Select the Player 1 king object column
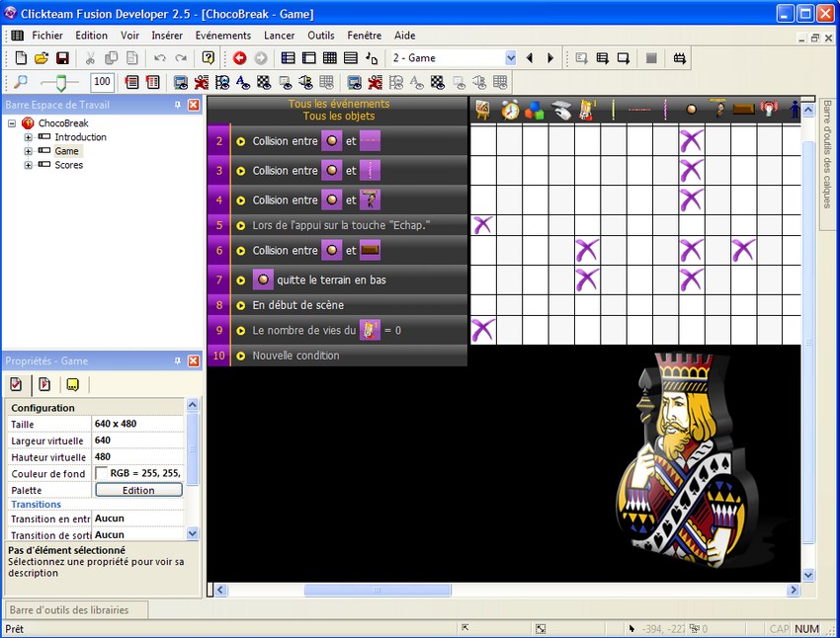The image size is (840, 638). 588,110
